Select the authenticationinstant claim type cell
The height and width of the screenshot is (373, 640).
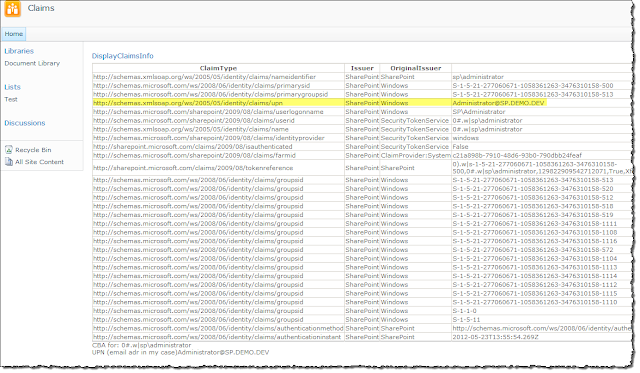218,337
